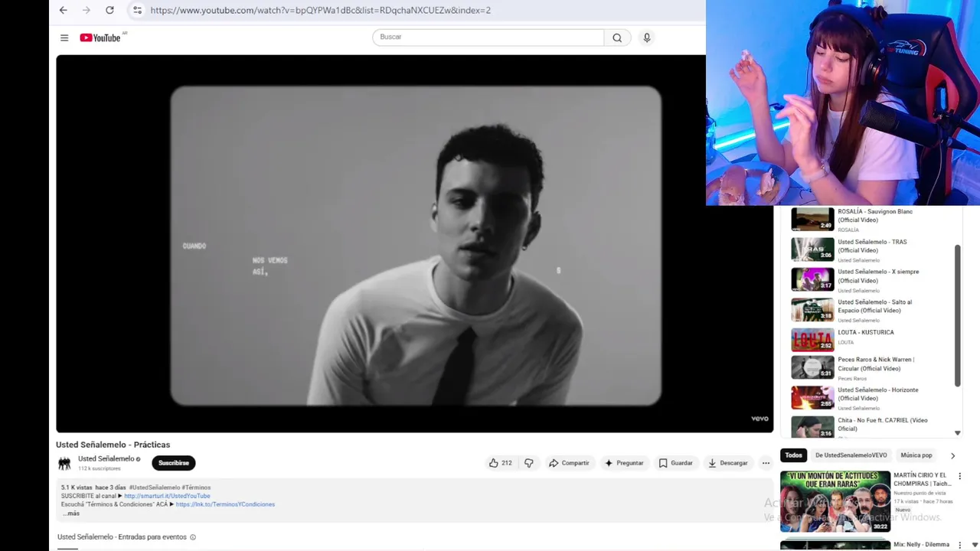Screen dimensions: 980x551
Task: Click the page scroll down arrow
Action: click(x=975, y=545)
